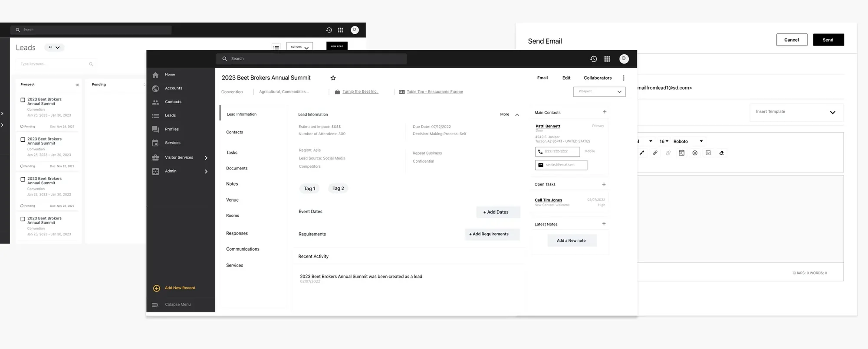The width and height of the screenshot is (868, 349).
Task: Open the All filter dropdown beside Leads
Action: 54,47
